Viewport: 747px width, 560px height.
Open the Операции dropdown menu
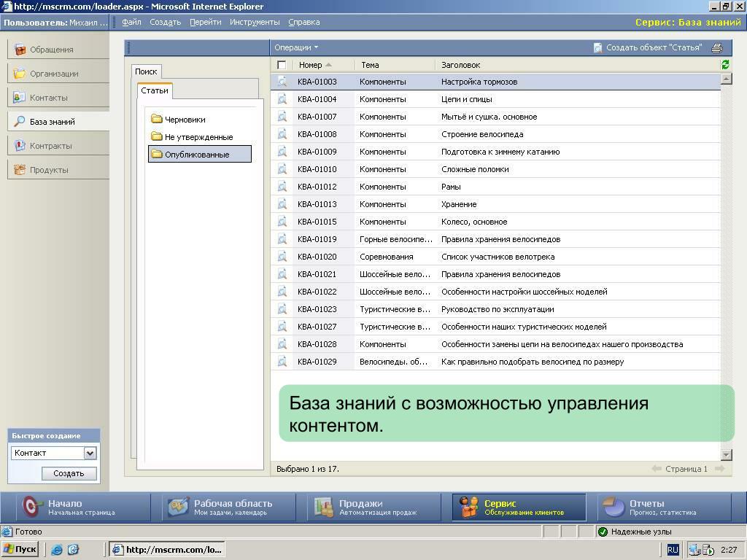tap(296, 47)
